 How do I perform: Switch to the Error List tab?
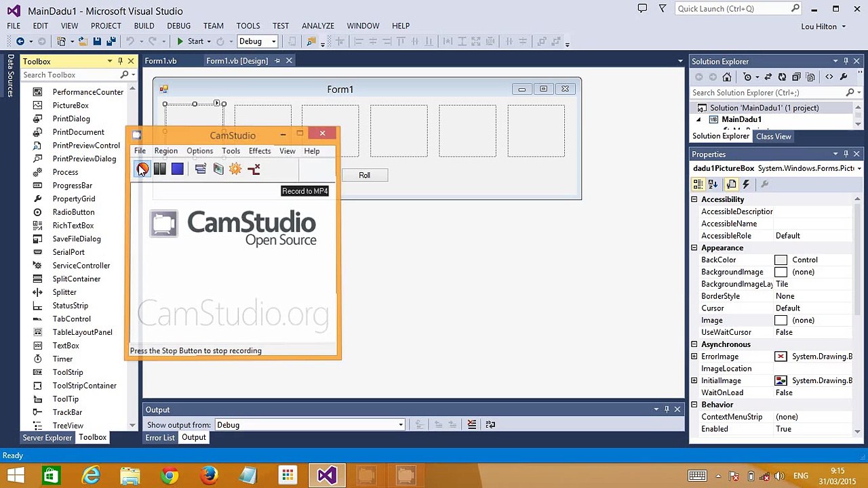coord(160,438)
